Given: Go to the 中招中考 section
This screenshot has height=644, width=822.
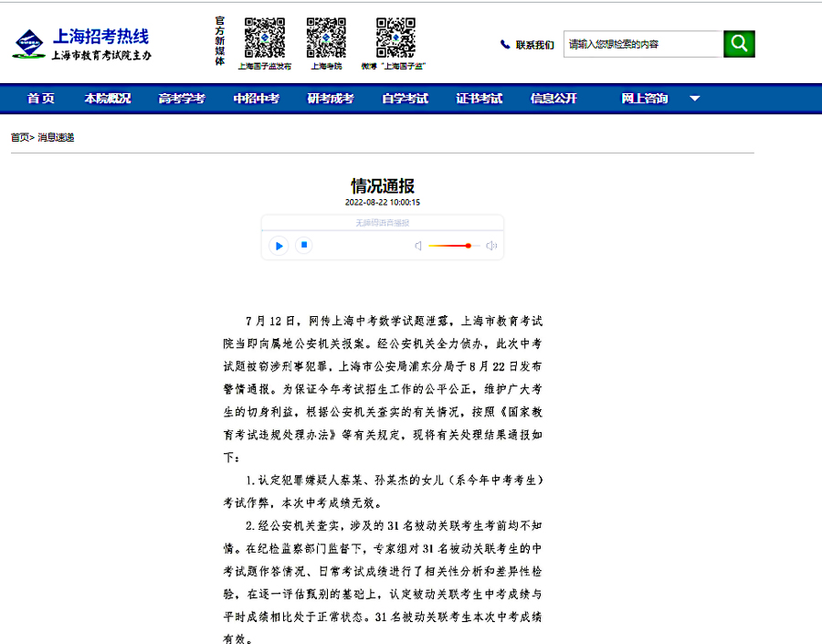Looking at the screenshot, I should click(x=256, y=99).
